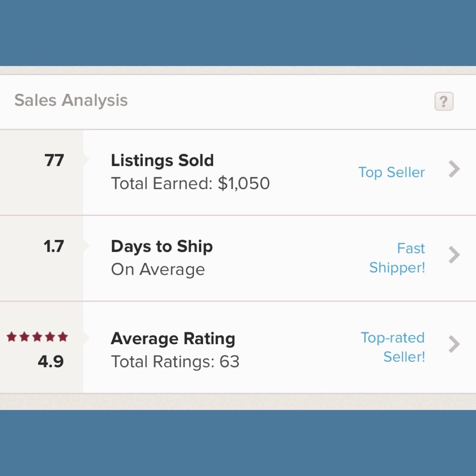Select the Listings Sold title
476x476 pixels.
tap(162, 160)
